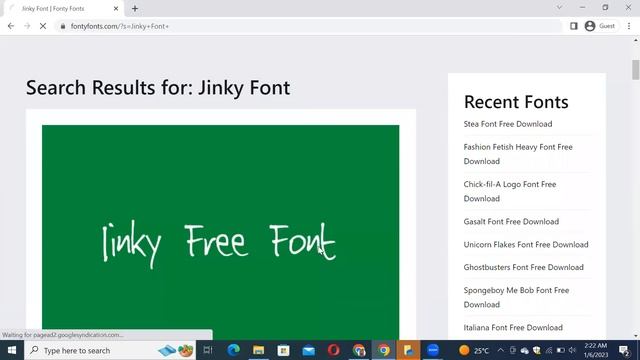Open Spongeboy Me Bob Font Free Download

[x=516, y=297]
